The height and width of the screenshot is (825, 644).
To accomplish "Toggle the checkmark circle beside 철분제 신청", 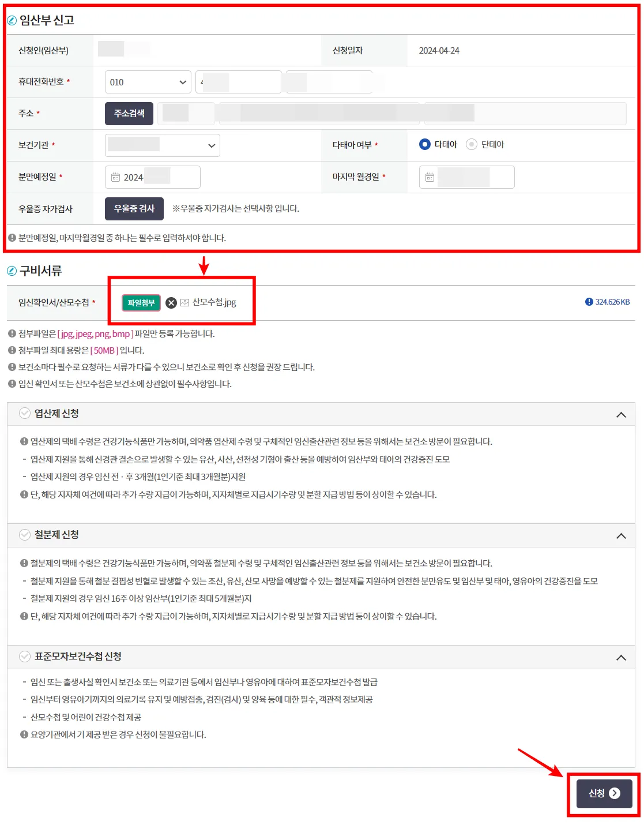I will (x=24, y=535).
